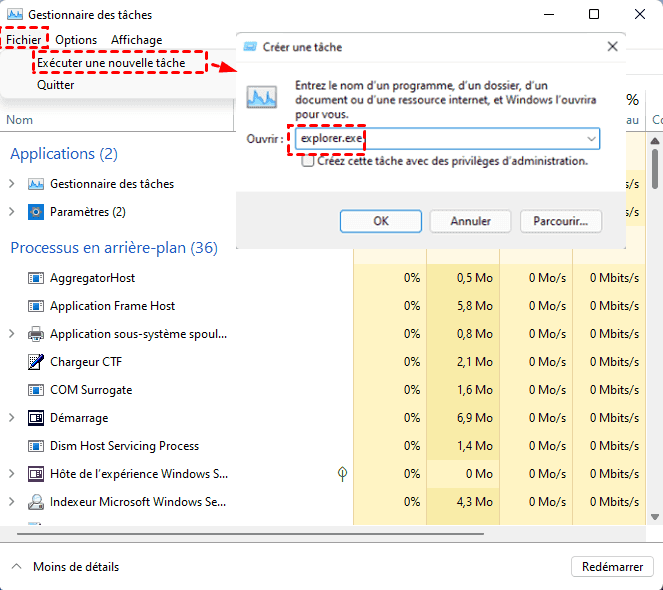The height and width of the screenshot is (590, 663).
Task: Click the Indexeur Microsoft Windows Search icon
Action: 36,502
